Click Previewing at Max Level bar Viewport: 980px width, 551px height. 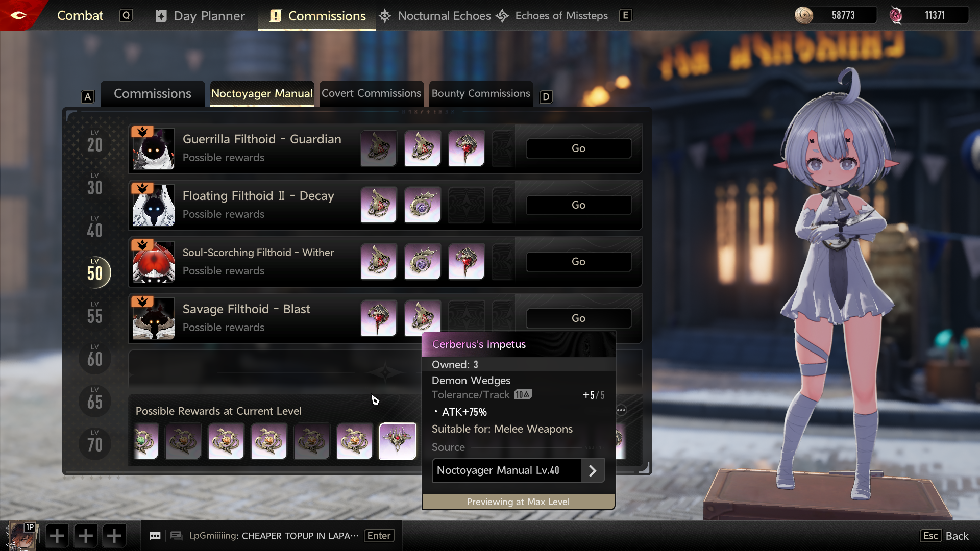click(x=518, y=502)
